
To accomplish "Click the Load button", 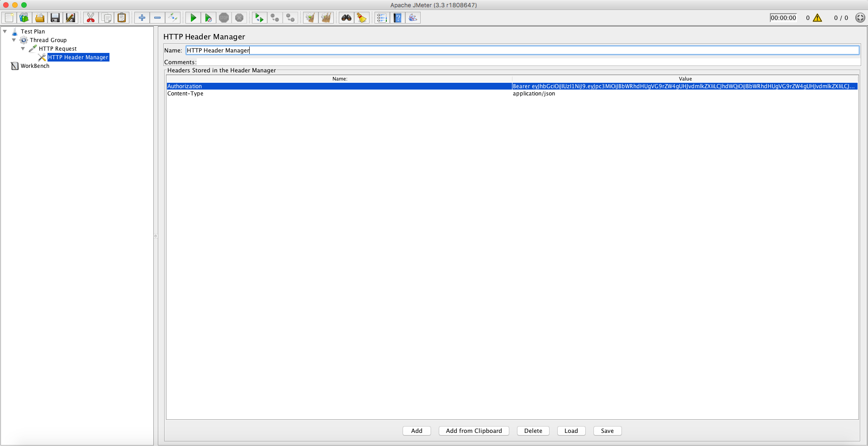I will click(x=571, y=431).
